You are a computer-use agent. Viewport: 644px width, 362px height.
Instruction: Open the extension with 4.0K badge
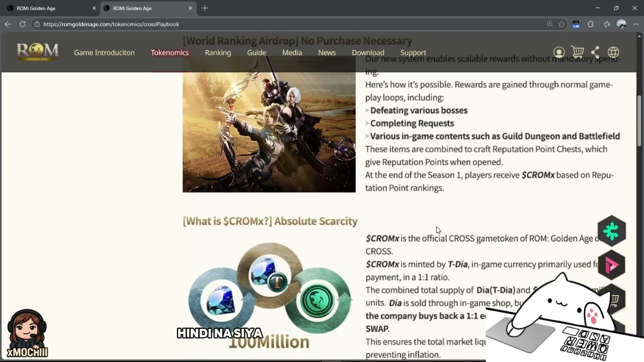pos(576,24)
